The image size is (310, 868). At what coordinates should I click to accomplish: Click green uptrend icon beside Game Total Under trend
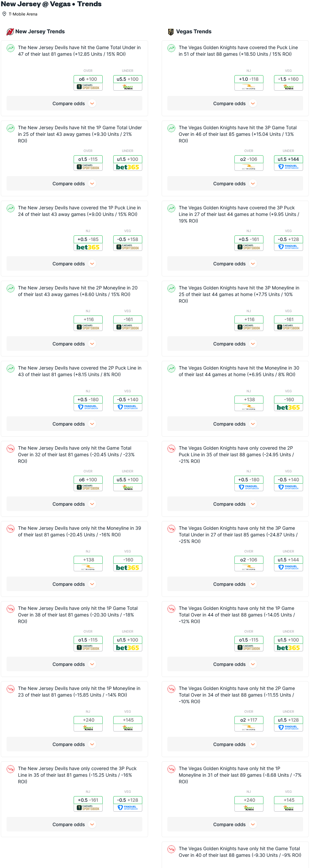11,48
